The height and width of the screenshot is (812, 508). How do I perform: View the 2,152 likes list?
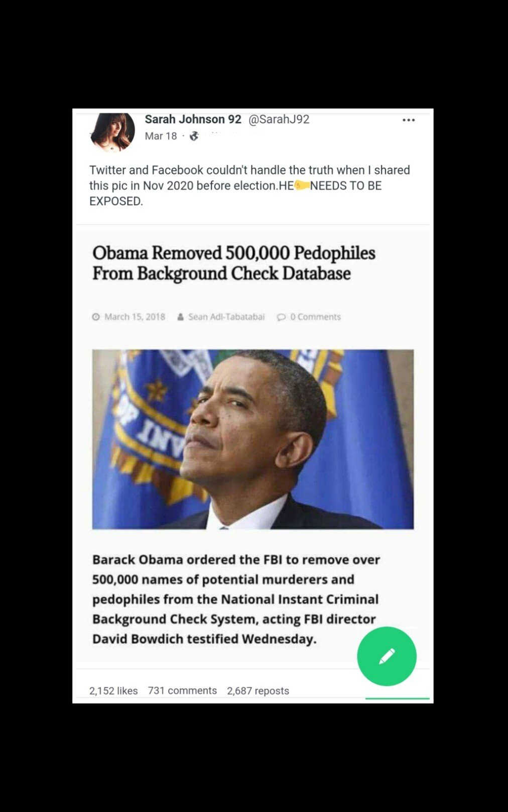point(113,691)
